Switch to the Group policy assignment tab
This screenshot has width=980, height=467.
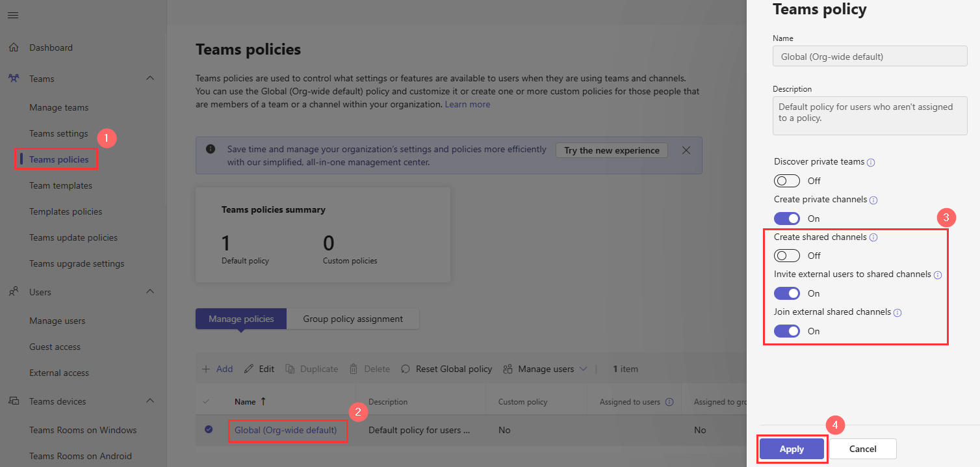[353, 319]
